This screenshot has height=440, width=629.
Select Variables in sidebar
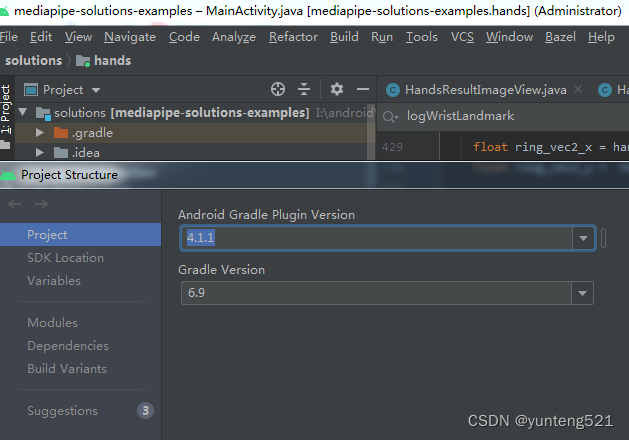(54, 280)
